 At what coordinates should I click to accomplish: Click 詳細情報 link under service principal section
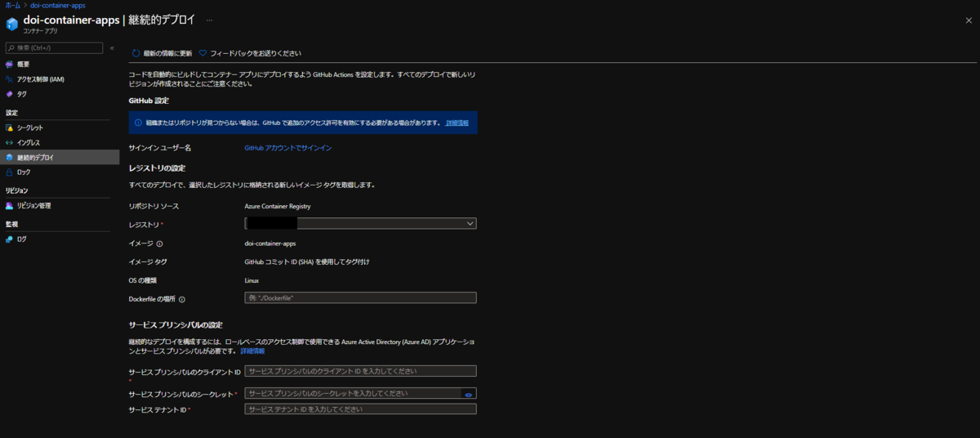pyautogui.click(x=252, y=350)
